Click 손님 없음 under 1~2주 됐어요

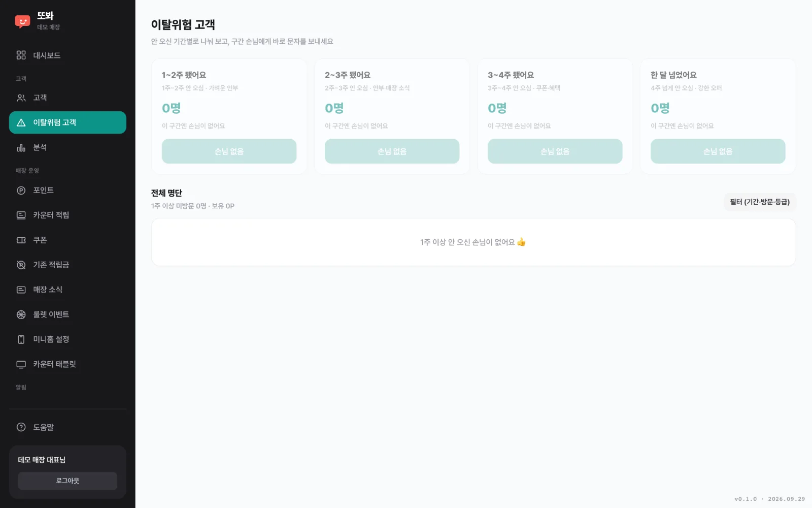[229, 151]
